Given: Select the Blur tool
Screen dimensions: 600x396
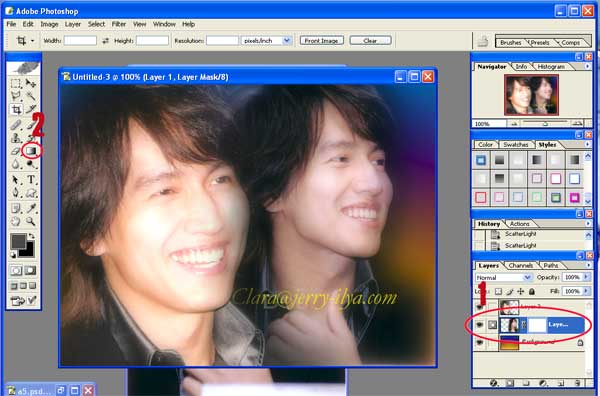Looking at the screenshot, I should tap(16, 164).
